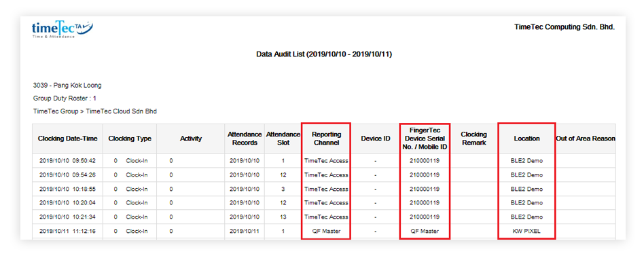This screenshot has height=256, width=644.
Task: Click the Attendance Records column header
Action: pos(245,139)
